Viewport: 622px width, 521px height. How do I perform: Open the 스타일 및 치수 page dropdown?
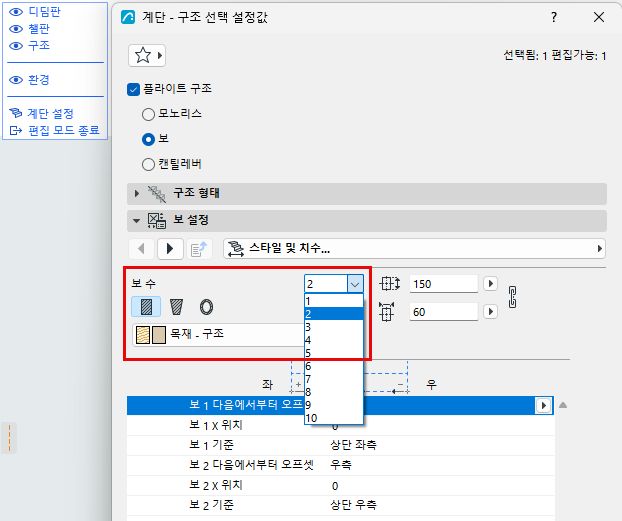coord(415,249)
